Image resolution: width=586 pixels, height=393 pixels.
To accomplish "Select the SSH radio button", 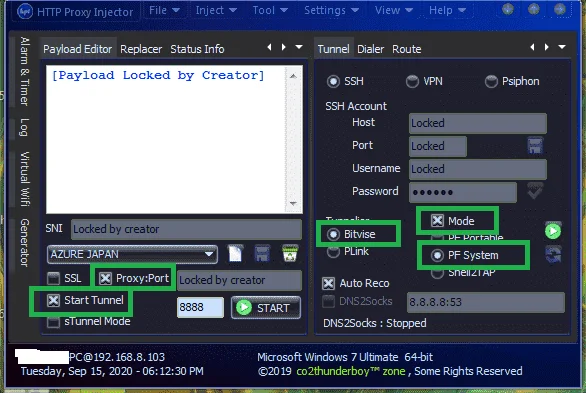I will pyautogui.click(x=333, y=81).
